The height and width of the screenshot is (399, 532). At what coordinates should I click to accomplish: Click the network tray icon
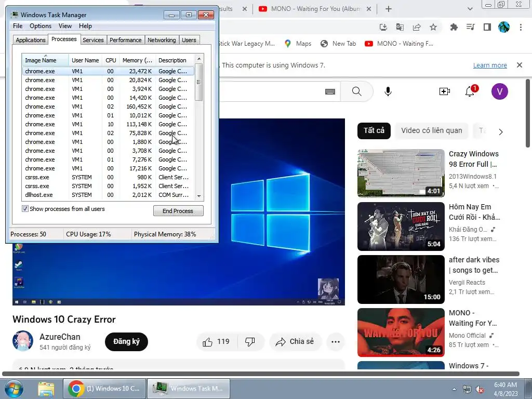pyautogui.click(x=467, y=390)
